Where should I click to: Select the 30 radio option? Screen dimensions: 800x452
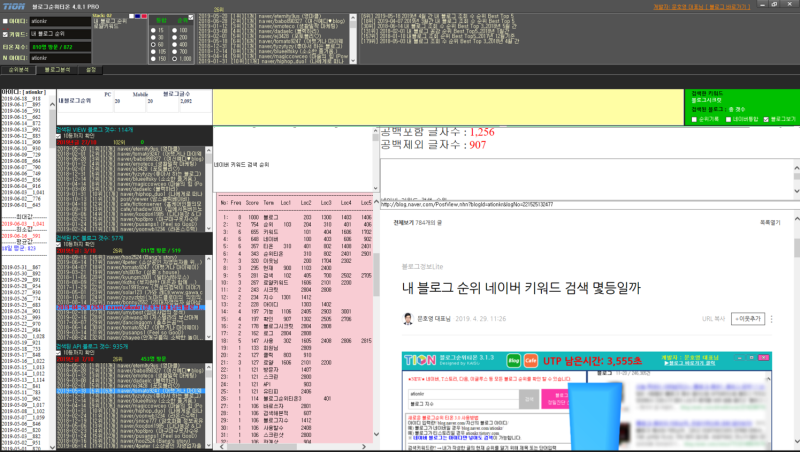pos(153,38)
